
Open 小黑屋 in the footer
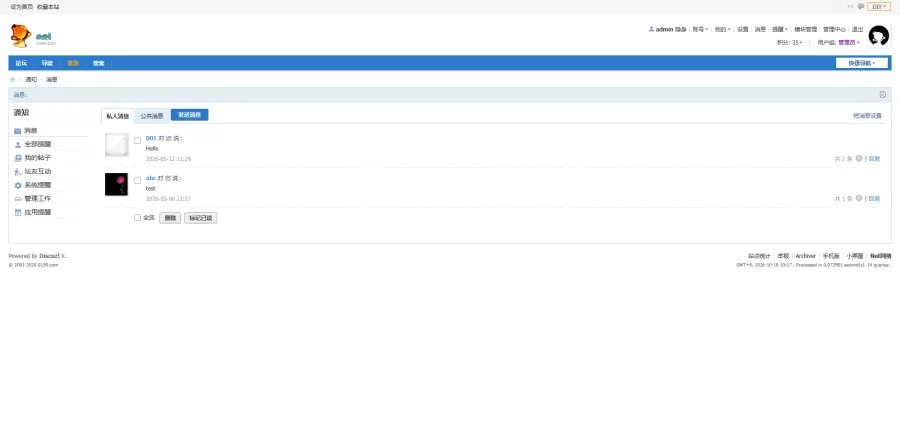pyautogui.click(x=855, y=256)
